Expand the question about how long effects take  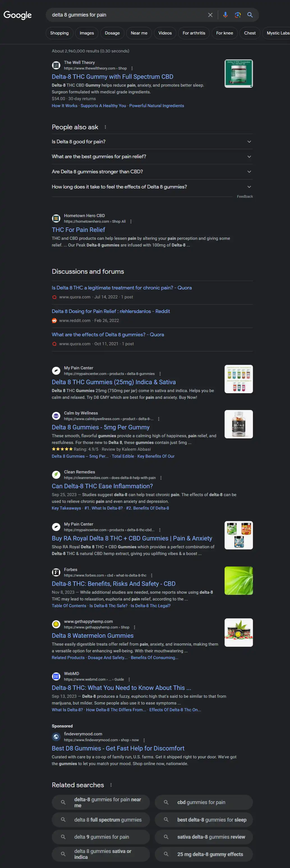pos(152,187)
